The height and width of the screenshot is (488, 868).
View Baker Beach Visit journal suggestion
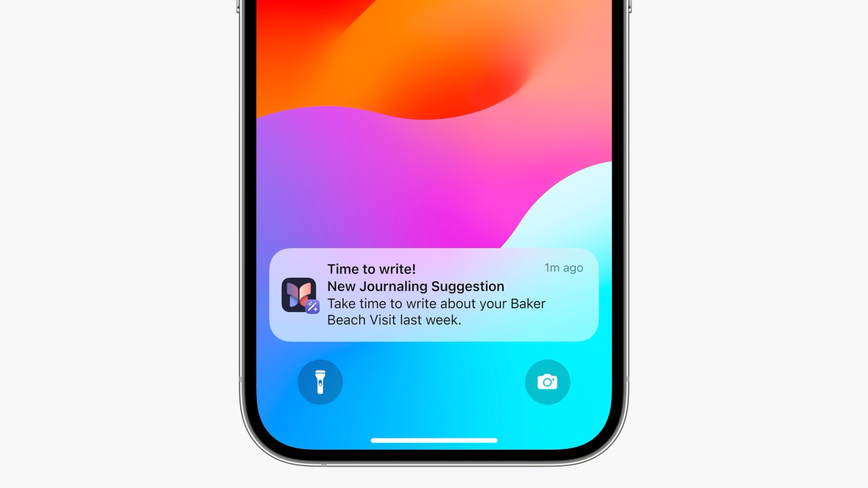tap(434, 295)
